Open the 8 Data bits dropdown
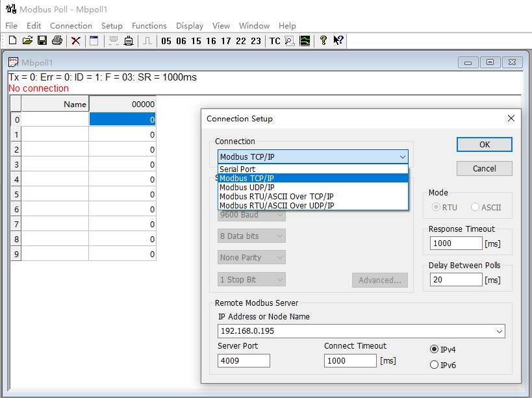 click(x=251, y=236)
